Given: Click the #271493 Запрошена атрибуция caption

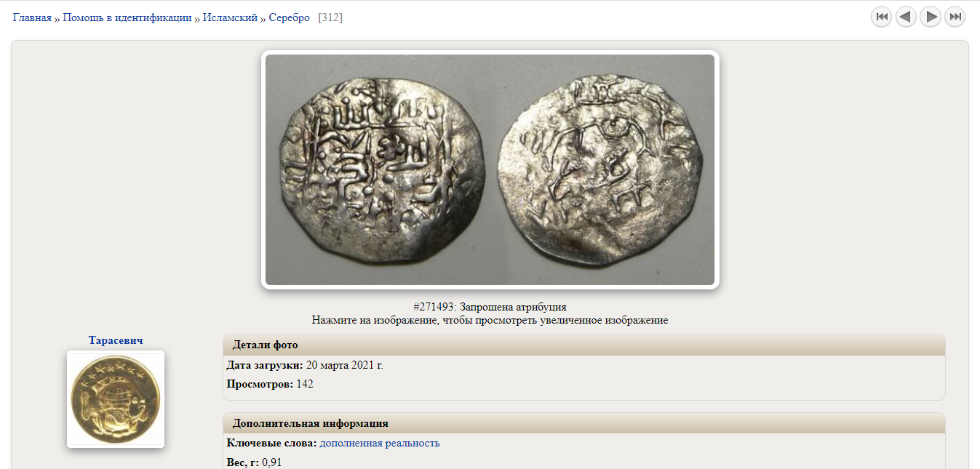Looking at the screenshot, I should point(490,307).
